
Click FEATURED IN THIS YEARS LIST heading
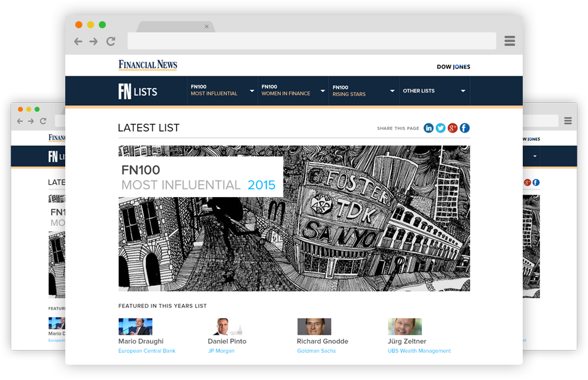pyautogui.click(x=162, y=306)
